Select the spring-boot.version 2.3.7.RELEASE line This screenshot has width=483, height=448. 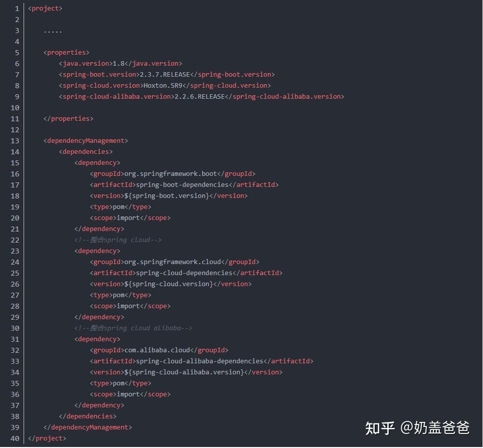(167, 75)
